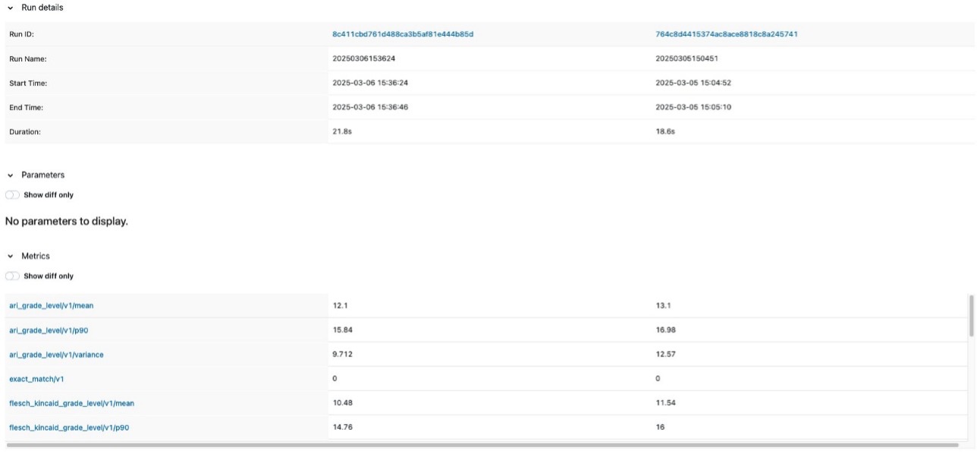Click the 'End Time:' row label
The image size is (980, 454).
[x=27, y=107]
